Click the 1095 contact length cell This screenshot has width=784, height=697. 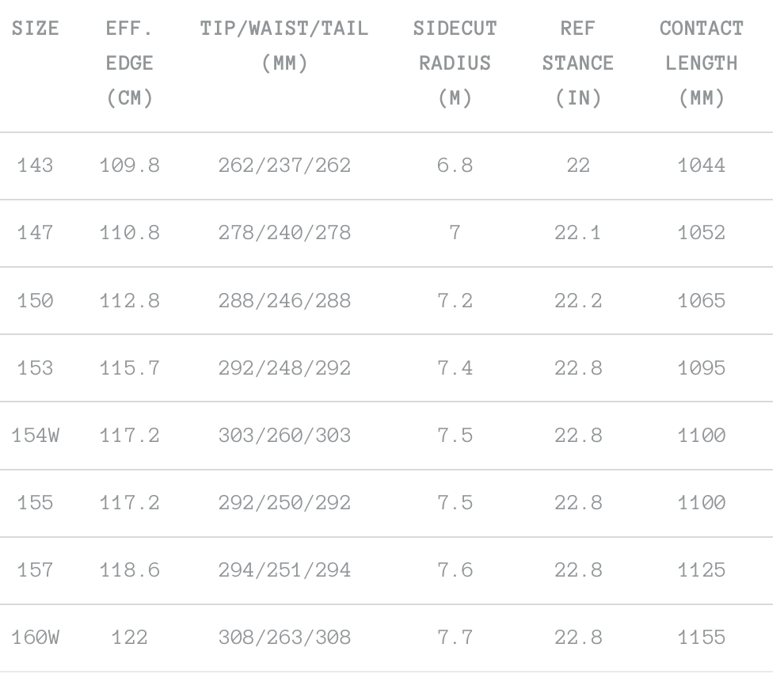coord(701,368)
